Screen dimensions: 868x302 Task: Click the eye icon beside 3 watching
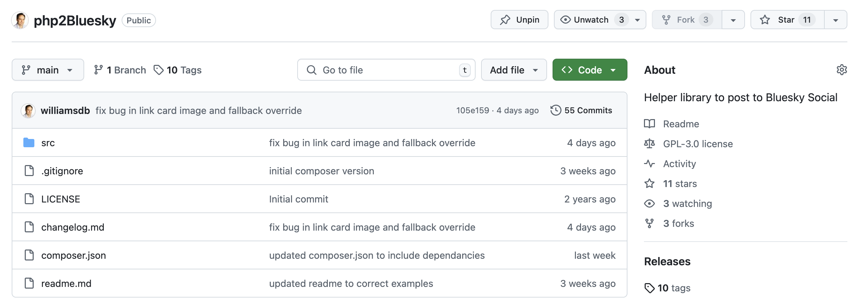point(649,204)
